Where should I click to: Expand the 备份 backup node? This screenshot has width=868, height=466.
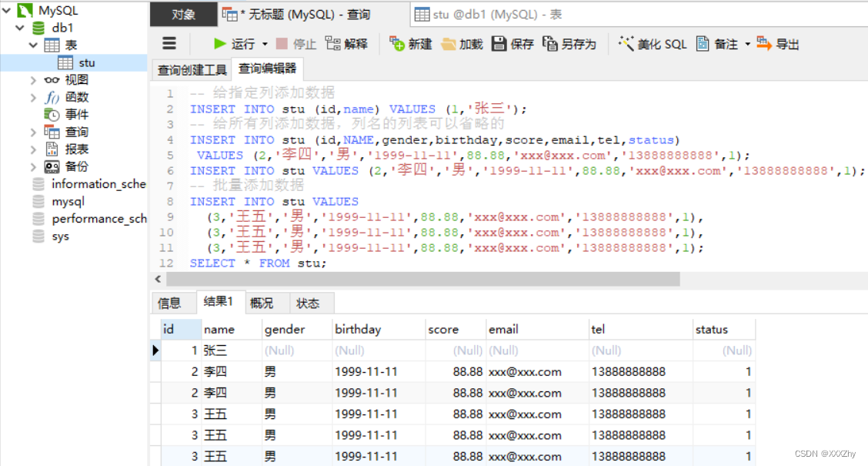tap(33, 167)
